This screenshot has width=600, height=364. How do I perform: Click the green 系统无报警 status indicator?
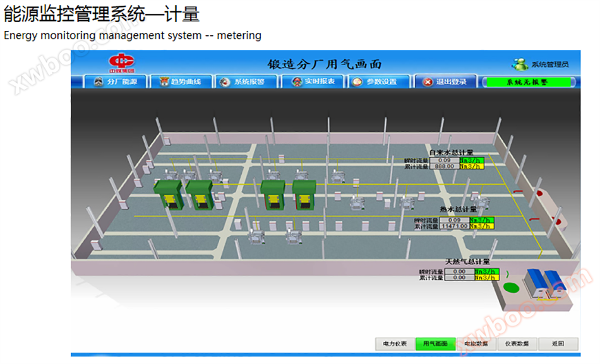[528, 82]
